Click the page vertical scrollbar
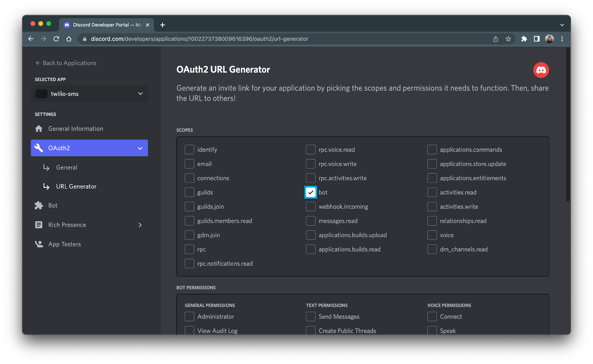 [x=567, y=124]
